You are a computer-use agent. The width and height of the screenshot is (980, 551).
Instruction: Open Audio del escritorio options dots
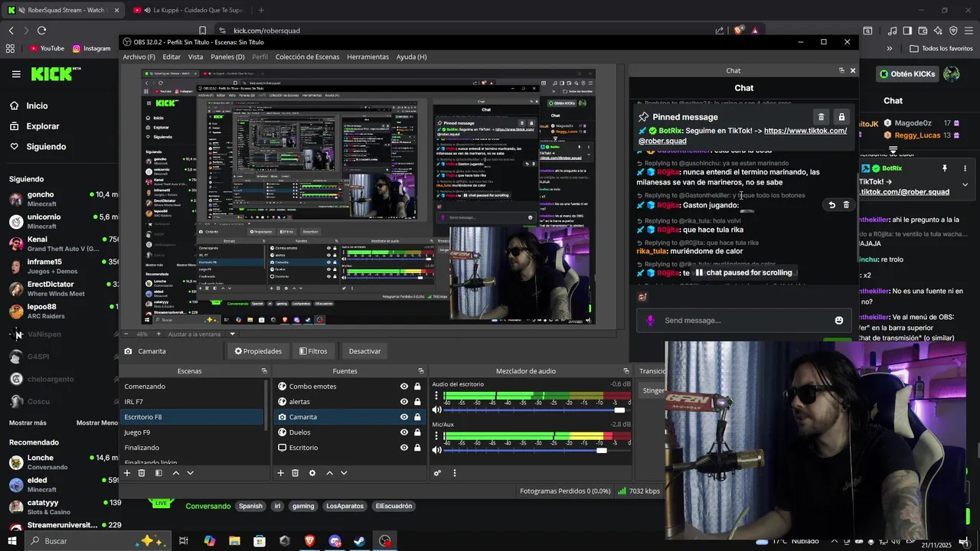click(x=437, y=396)
